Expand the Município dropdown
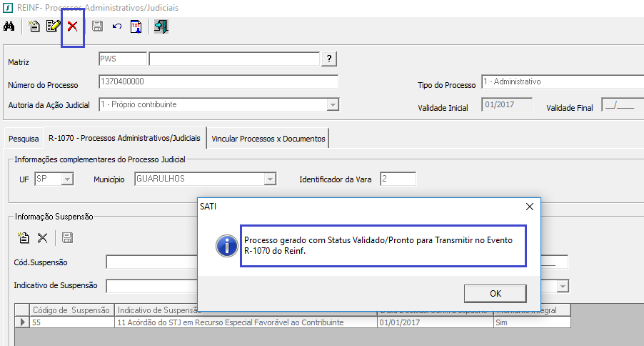This screenshot has height=346, width=644. (270, 179)
